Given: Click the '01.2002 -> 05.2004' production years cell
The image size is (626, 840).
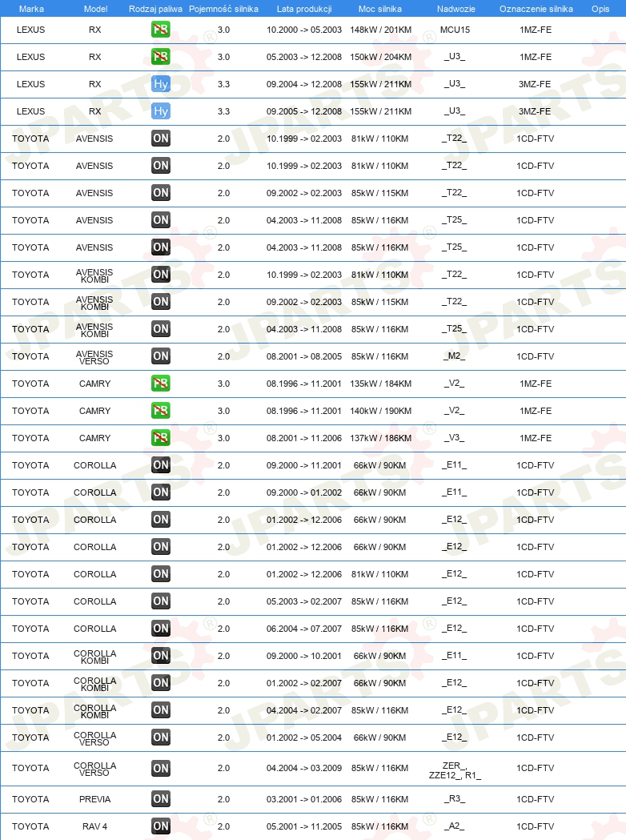Looking at the screenshot, I should pos(304,738).
